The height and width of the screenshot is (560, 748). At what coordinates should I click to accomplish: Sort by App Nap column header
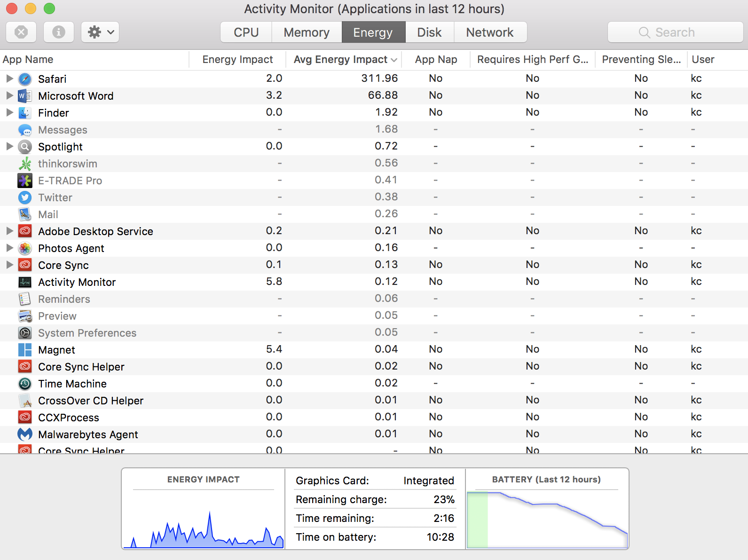[436, 60]
